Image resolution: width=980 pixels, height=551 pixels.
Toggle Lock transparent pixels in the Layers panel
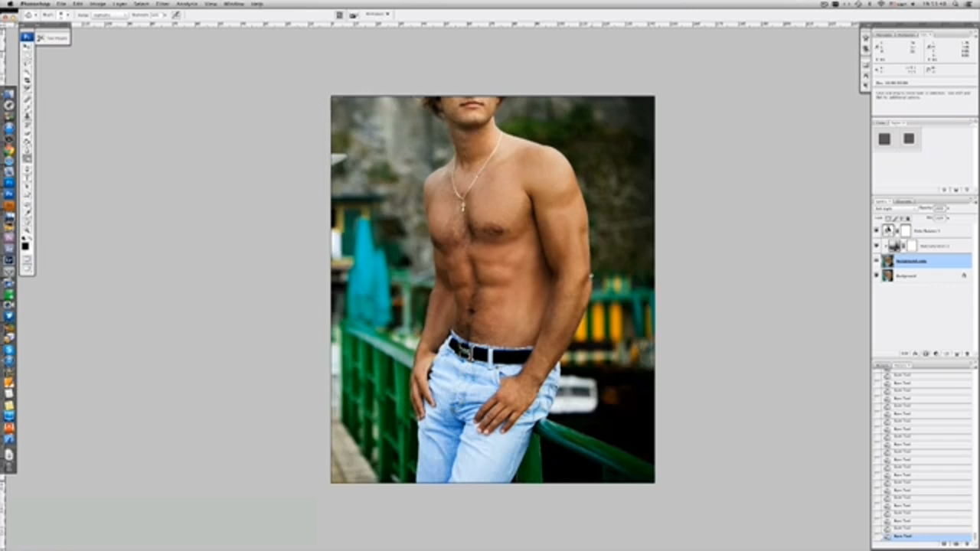coord(889,218)
